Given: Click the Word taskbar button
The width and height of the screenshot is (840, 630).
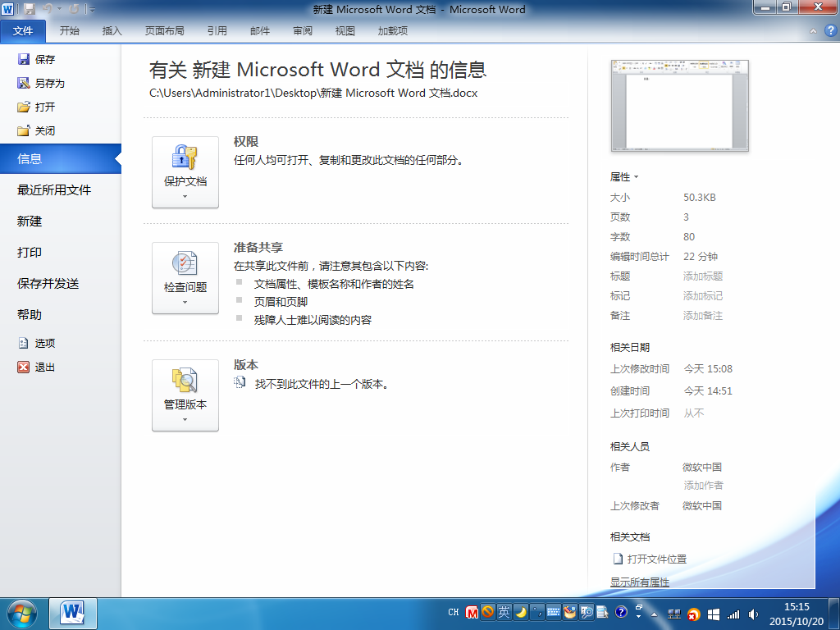Looking at the screenshot, I should click(73, 614).
